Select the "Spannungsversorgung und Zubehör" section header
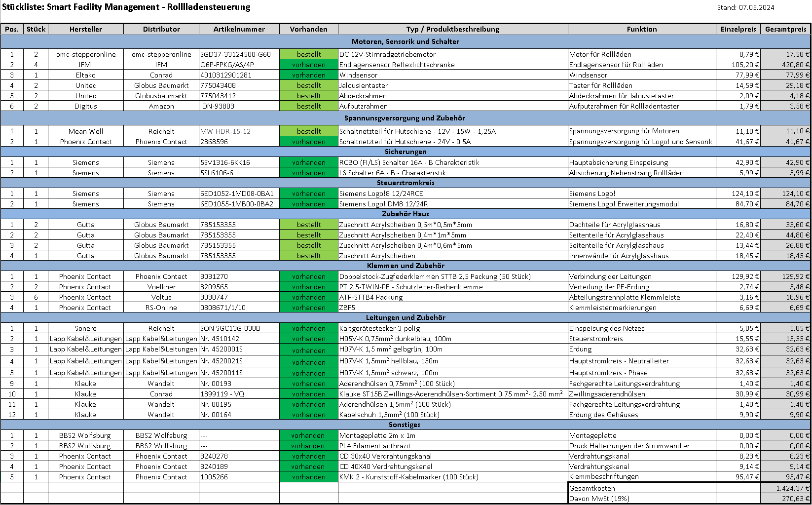The width and height of the screenshot is (812, 505). point(405,118)
